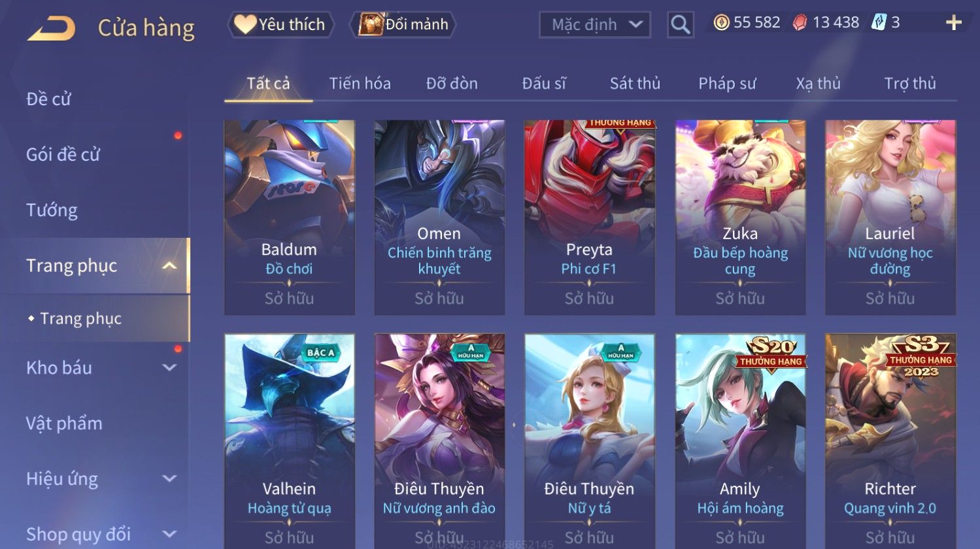
Task: Click the golden back arrow icon
Action: 51,28
